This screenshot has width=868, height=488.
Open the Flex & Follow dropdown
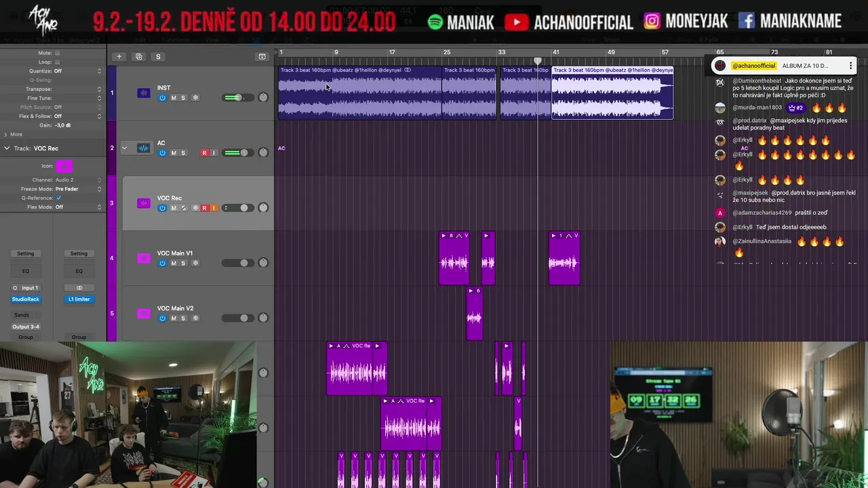pyautogui.click(x=77, y=116)
